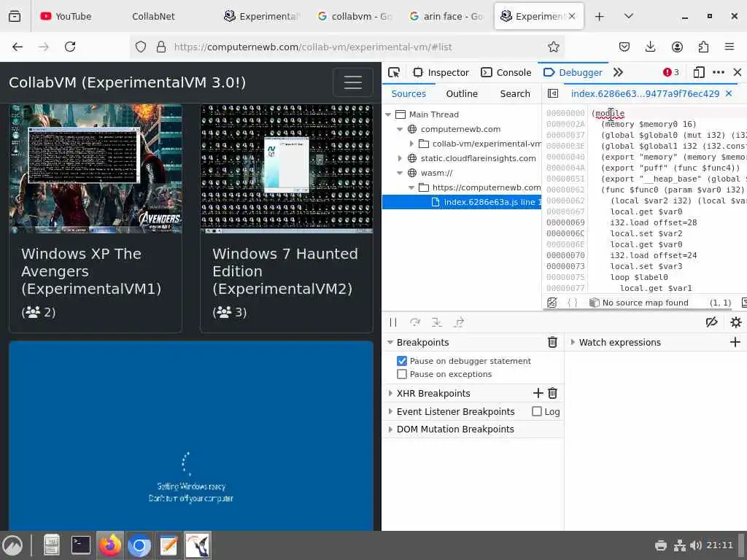
Task: Click the URL address bar
Action: (x=347, y=47)
